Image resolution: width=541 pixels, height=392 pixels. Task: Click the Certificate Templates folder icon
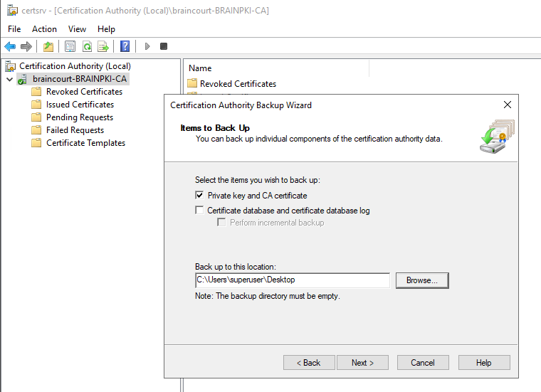[36, 143]
